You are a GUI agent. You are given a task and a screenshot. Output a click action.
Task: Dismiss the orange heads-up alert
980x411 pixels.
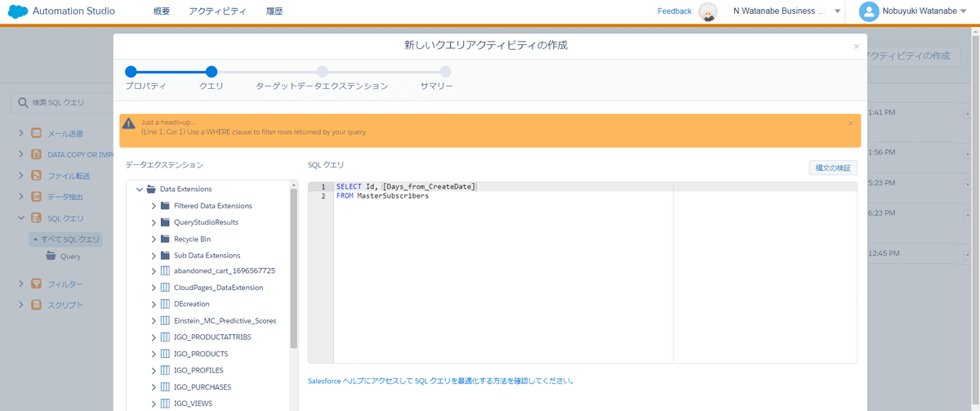(x=850, y=123)
